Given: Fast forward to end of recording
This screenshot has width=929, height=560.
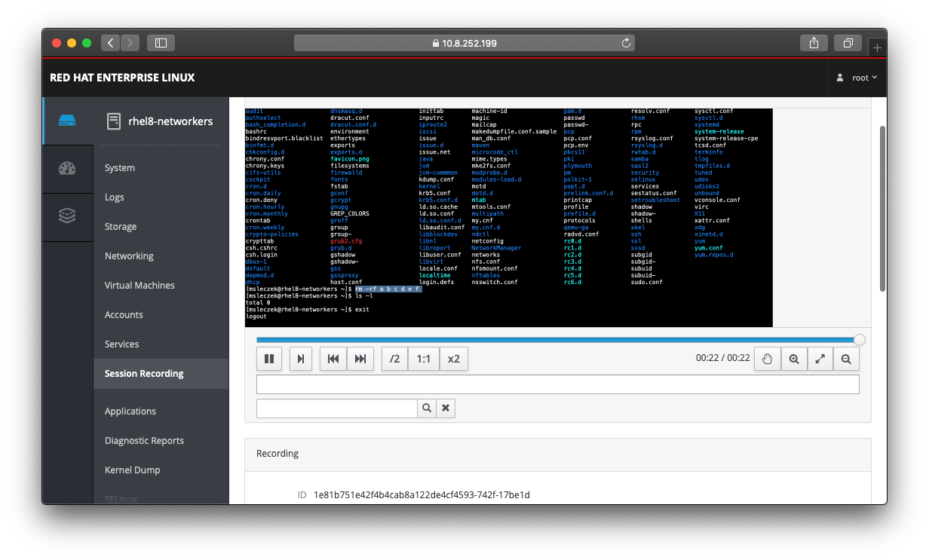Looking at the screenshot, I should (360, 359).
